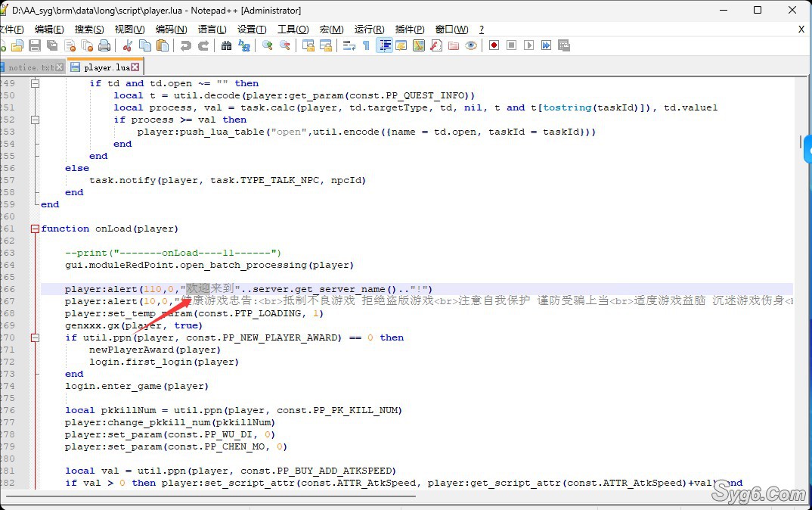This screenshot has height=510, width=812.
Task: Click the Copy toolbar icon
Action: [x=145, y=45]
